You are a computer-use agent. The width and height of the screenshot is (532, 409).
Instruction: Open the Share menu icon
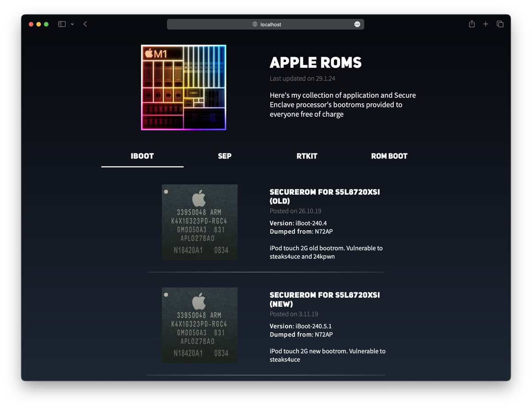[x=472, y=24]
